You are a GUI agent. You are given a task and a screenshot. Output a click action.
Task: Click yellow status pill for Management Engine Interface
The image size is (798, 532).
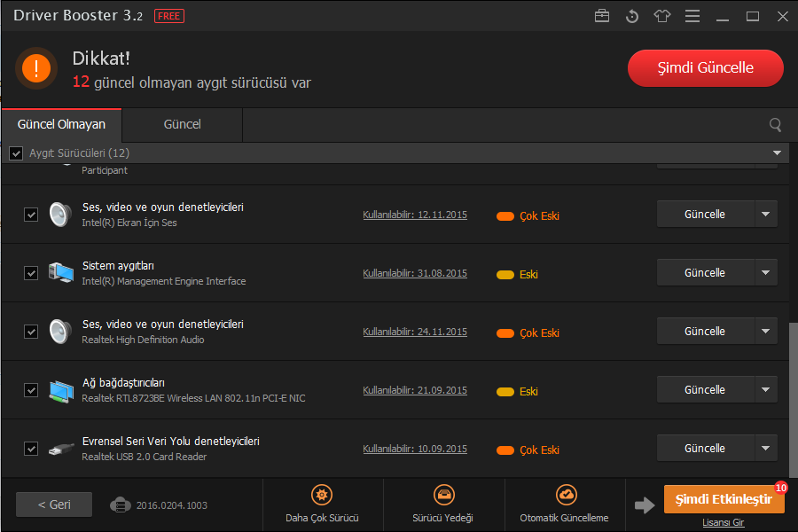(x=505, y=275)
